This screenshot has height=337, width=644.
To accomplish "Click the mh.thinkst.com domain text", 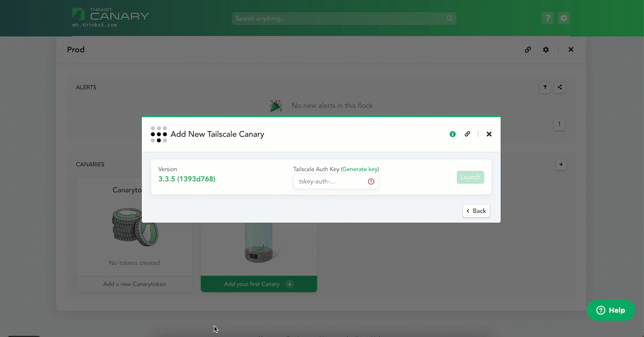I will coord(95,25).
